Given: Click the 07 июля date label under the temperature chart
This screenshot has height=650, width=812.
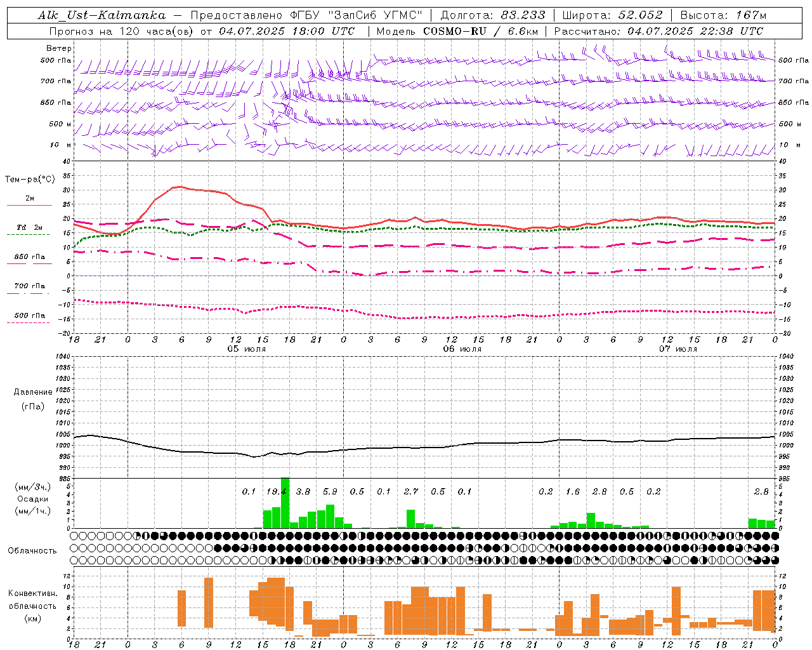Looking at the screenshot, I should (678, 349).
